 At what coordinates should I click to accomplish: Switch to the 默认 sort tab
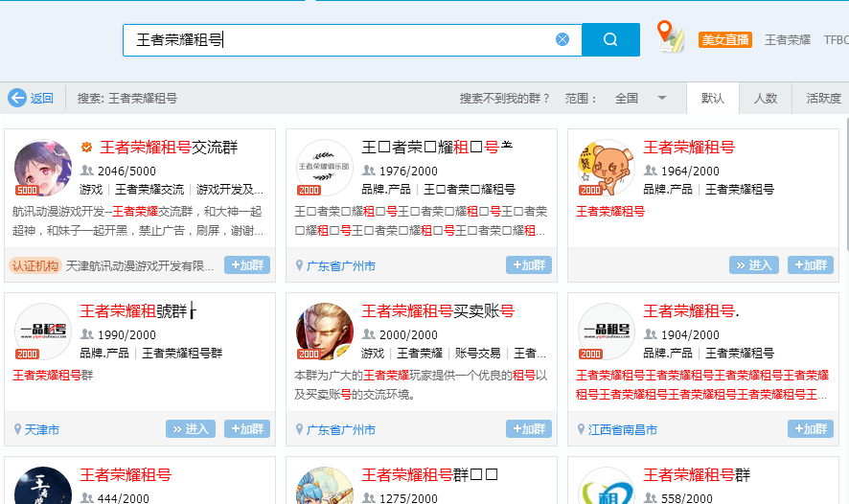(713, 98)
